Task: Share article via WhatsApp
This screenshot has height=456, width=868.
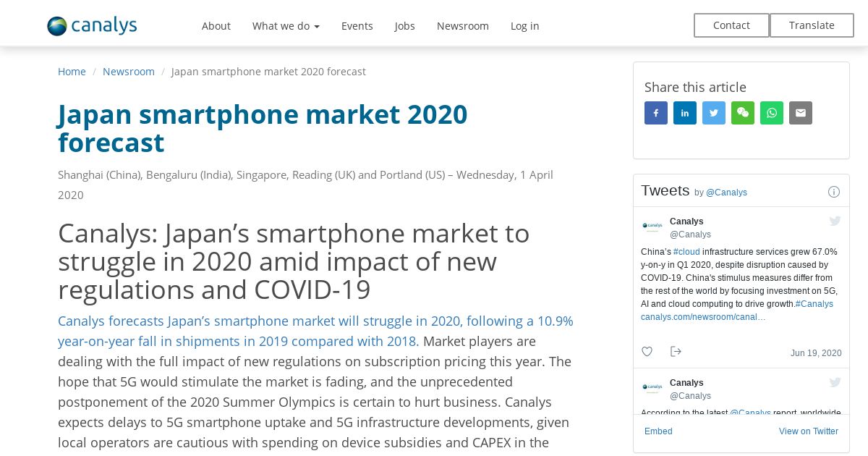Action: point(772,113)
